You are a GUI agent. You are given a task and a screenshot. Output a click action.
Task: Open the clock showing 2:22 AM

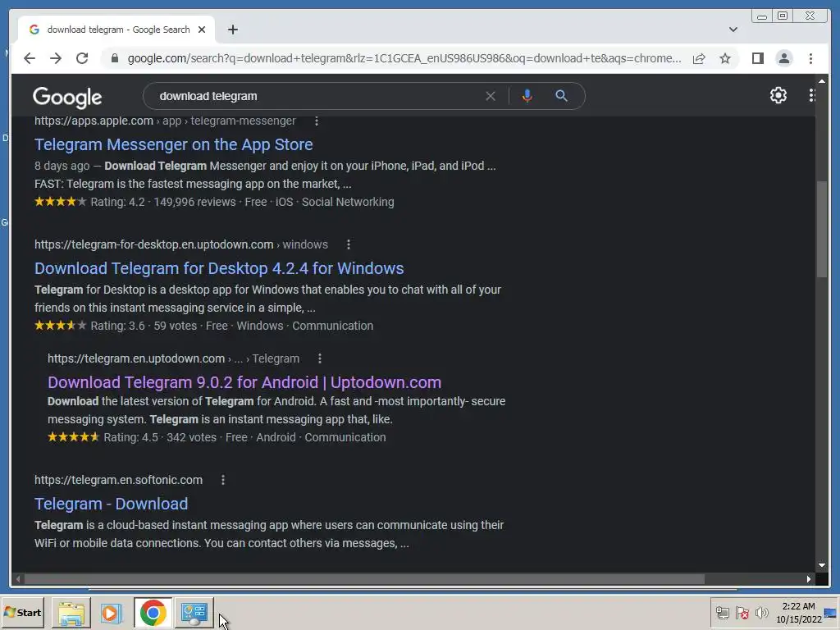click(799, 613)
